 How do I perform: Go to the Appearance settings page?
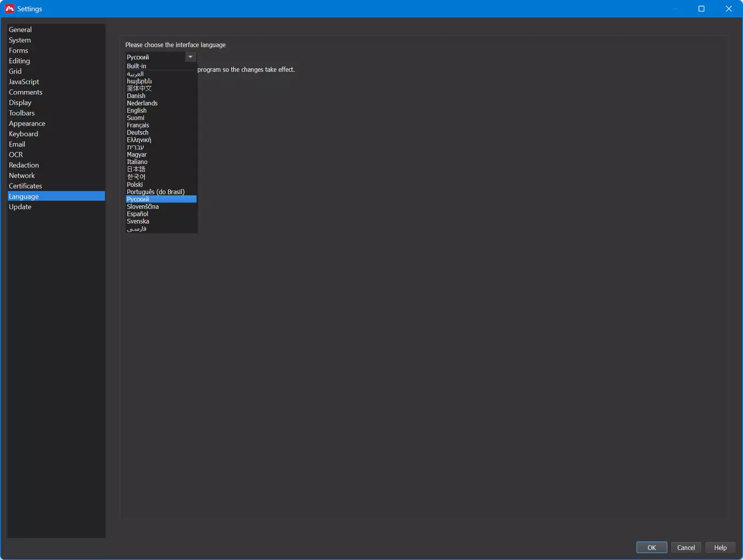[x=27, y=124]
